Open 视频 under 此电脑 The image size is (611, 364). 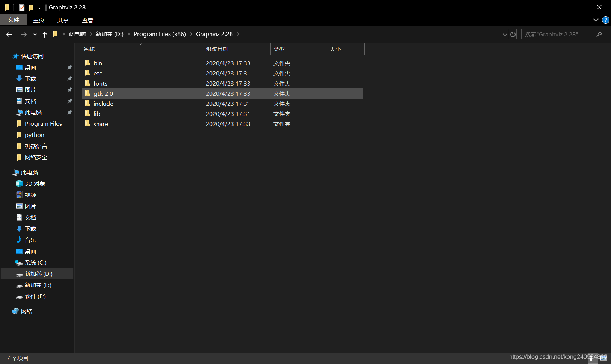click(x=30, y=195)
